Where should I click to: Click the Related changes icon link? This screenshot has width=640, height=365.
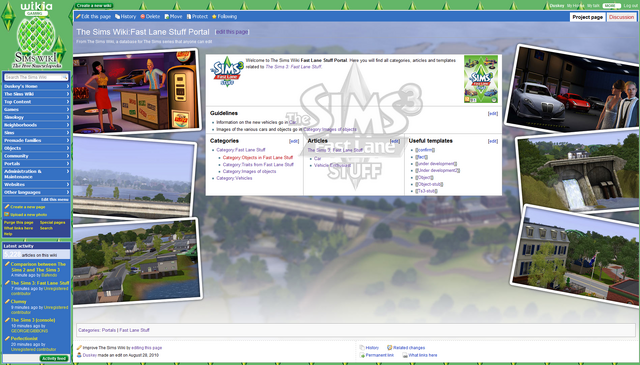(406, 348)
